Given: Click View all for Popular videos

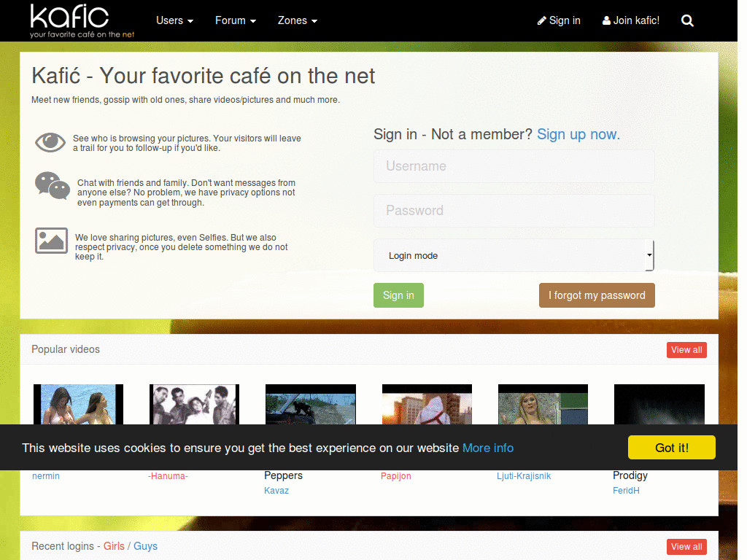Looking at the screenshot, I should click(x=686, y=350).
